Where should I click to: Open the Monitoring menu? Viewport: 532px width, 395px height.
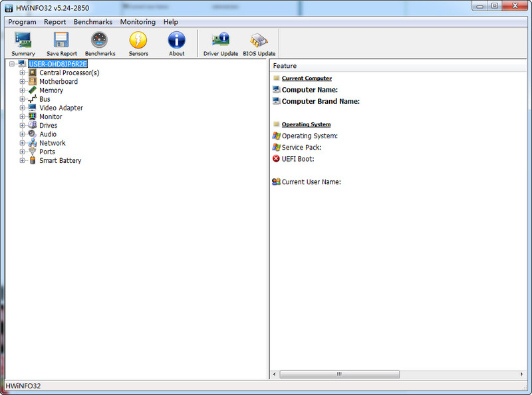point(138,22)
